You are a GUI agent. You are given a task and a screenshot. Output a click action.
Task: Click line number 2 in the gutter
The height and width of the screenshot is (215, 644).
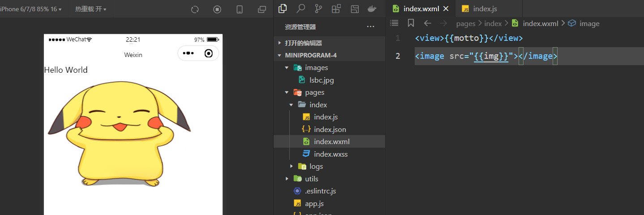(398, 56)
